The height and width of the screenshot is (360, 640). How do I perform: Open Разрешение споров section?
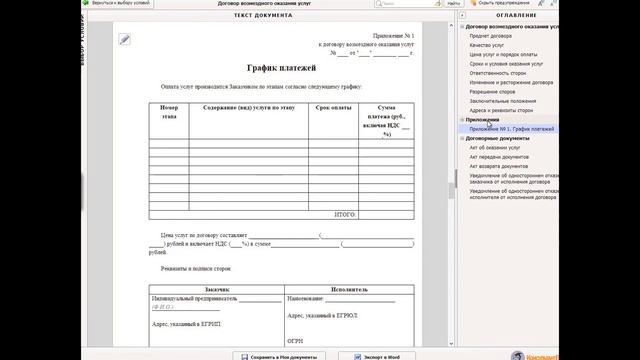(x=492, y=92)
